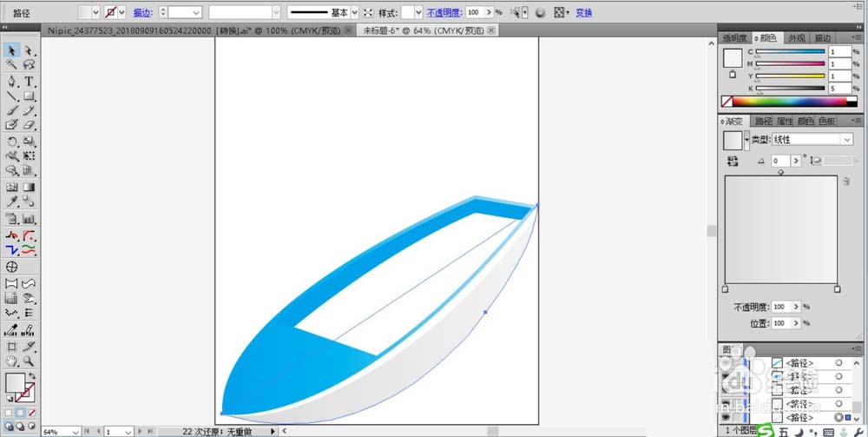This screenshot has height=437, width=868.
Task: Activate the Rotate tool
Action: (x=11, y=142)
